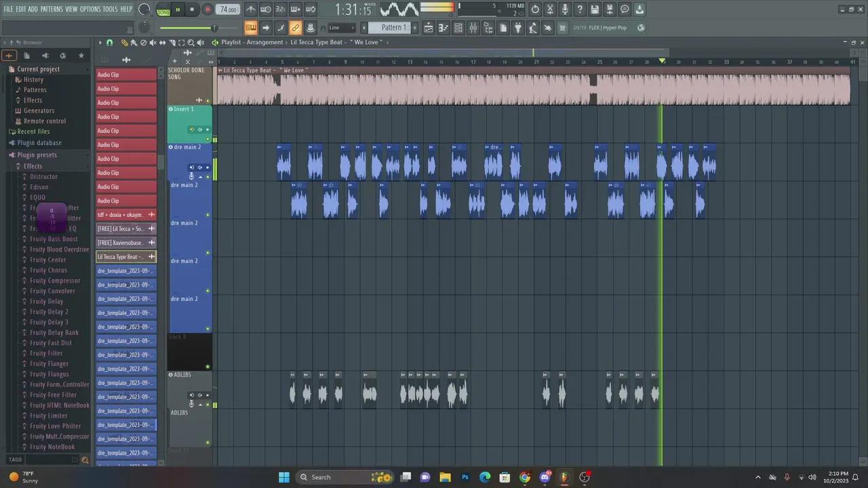868x488 pixels.
Task: Open the OPTIONS menu
Action: 90,9
